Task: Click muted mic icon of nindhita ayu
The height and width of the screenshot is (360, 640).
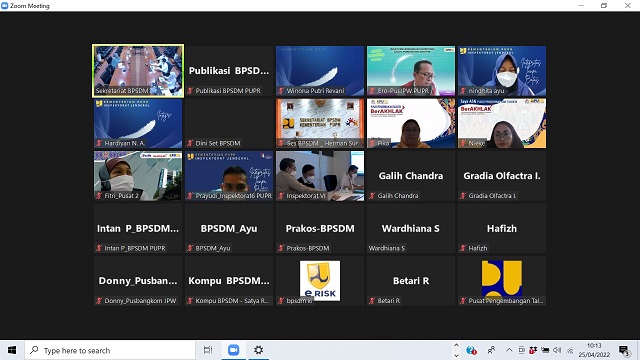Action: click(x=463, y=91)
